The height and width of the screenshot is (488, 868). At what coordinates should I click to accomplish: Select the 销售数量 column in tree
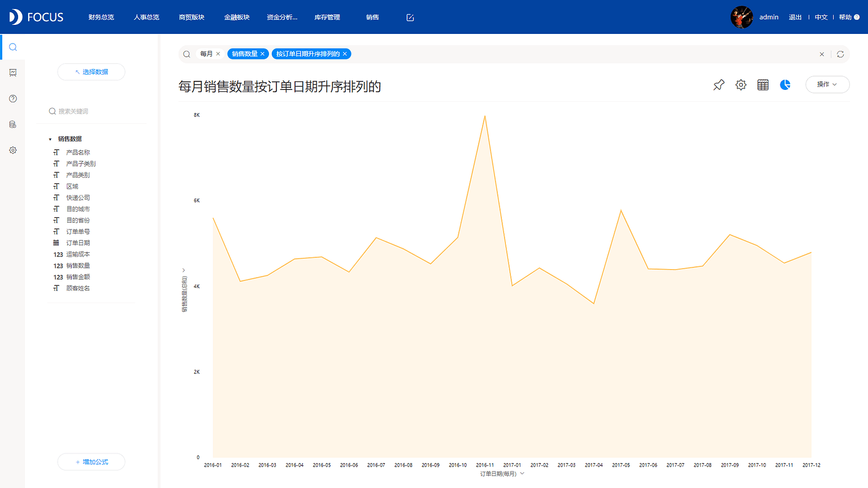click(x=78, y=266)
